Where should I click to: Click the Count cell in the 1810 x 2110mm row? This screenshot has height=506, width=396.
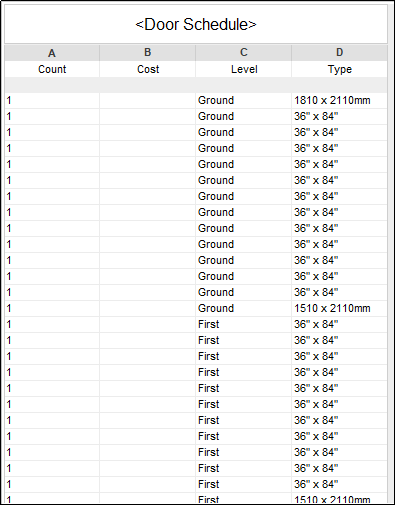coord(52,100)
